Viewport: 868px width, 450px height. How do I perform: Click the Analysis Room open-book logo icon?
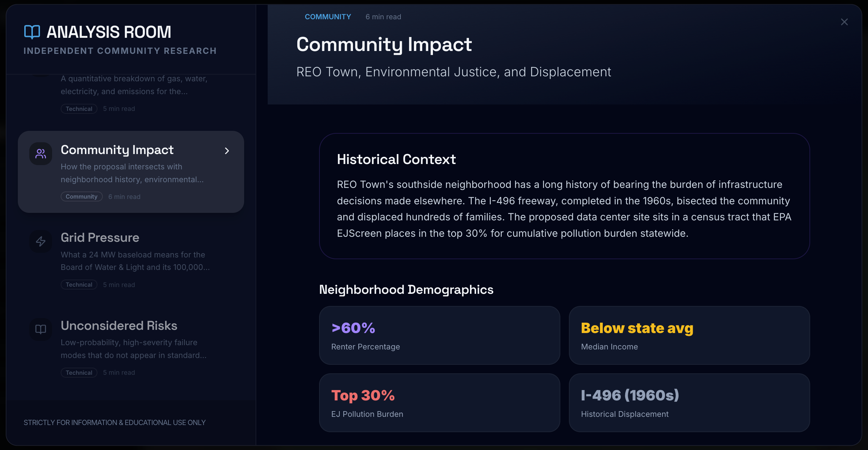tap(32, 32)
